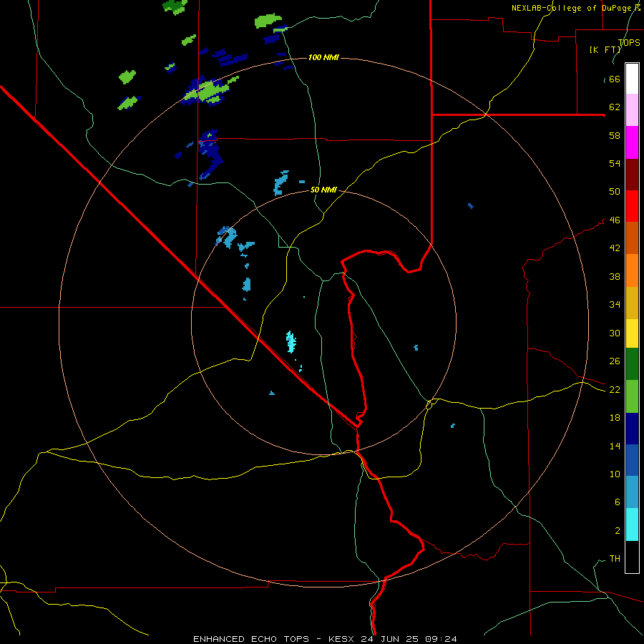Click the legend value "62"
Image resolution: width=644 pixels, height=644 pixels.
click(x=615, y=107)
